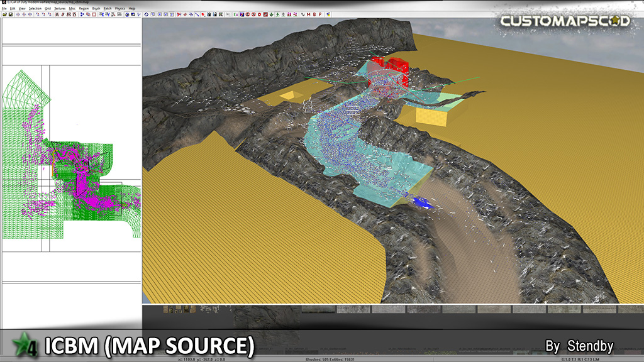Click the red letter P toolbar icon
This screenshot has height=362, width=644.
click(x=320, y=14)
